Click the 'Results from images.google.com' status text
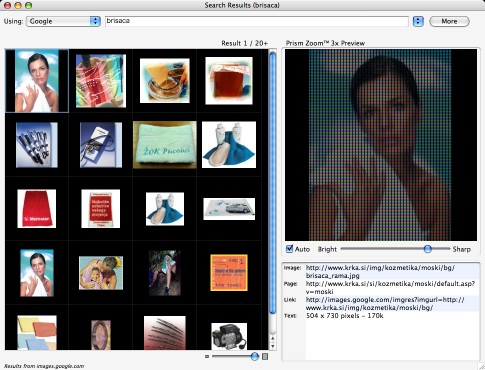 [x=44, y=366]
